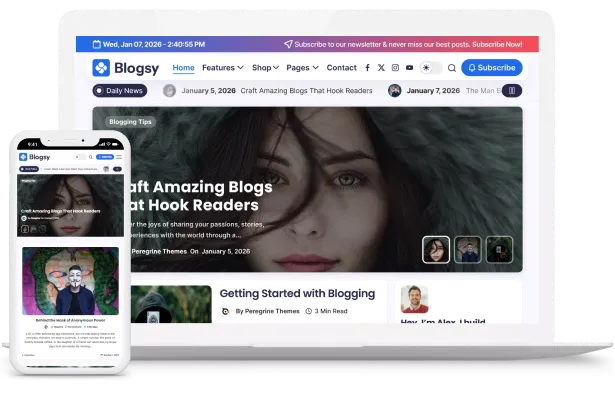Open the Facebook social icon in the header
615x403 pixels.
click(368, 68)
